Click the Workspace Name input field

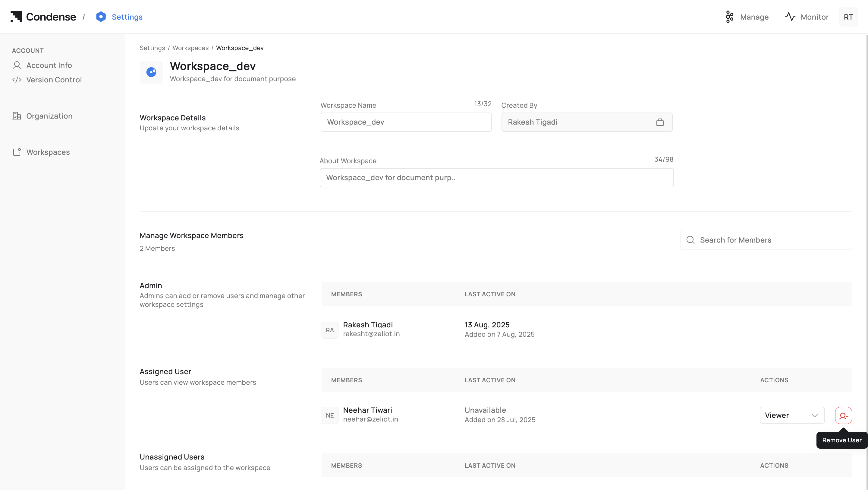[x=406, y=122]
